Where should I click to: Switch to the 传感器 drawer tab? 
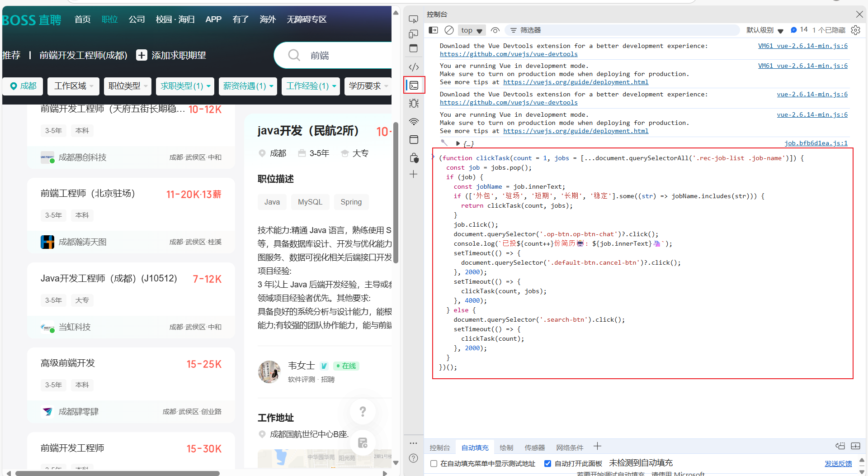coord(534,447)
